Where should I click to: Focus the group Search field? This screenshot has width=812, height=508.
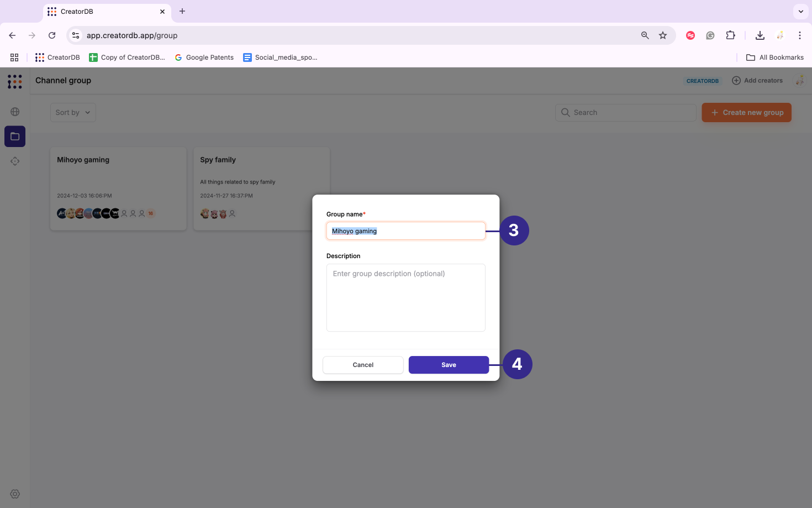626,112
